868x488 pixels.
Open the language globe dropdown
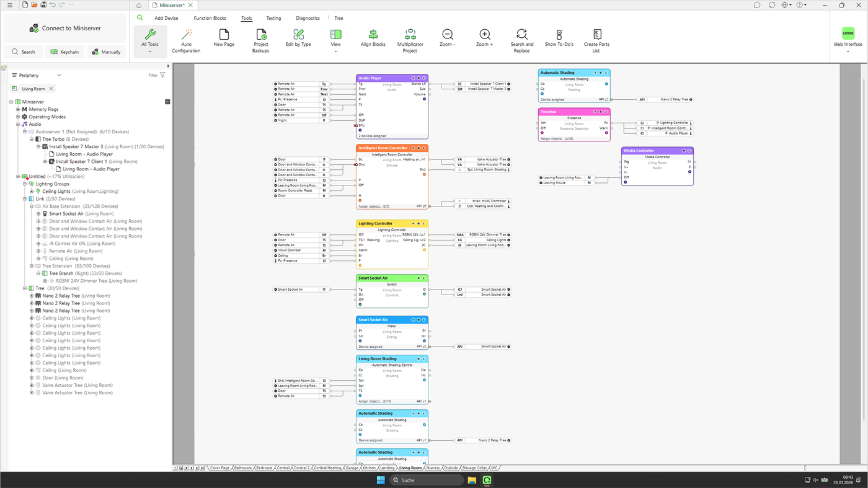tap(787, 5)
